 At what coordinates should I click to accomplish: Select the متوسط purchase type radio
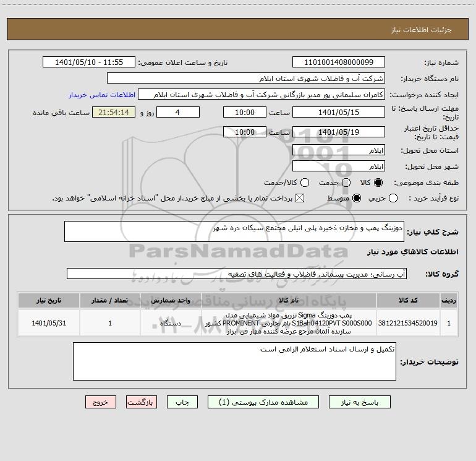click(x=357, y=198)
